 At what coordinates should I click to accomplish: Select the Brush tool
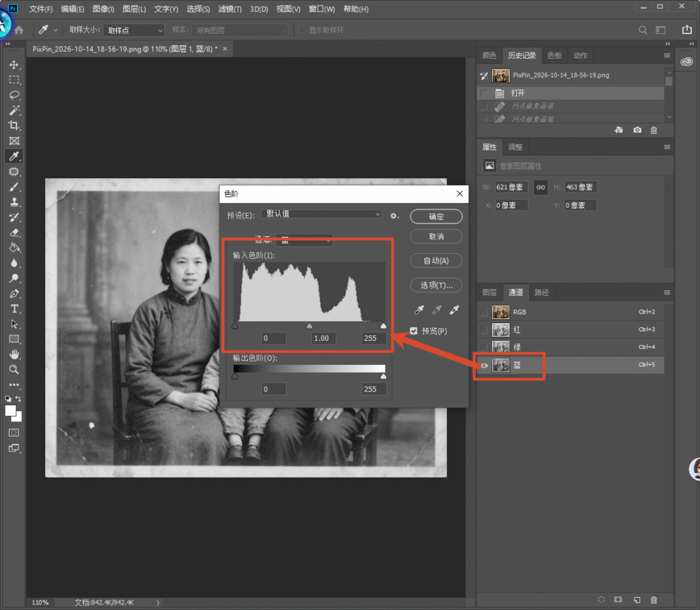click(x=14, y=187)
